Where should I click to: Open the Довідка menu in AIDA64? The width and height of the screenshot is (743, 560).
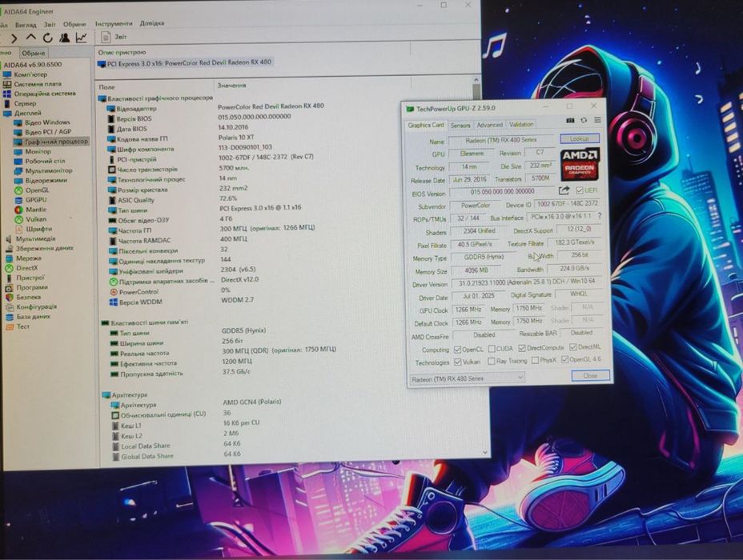coord(152,22)
